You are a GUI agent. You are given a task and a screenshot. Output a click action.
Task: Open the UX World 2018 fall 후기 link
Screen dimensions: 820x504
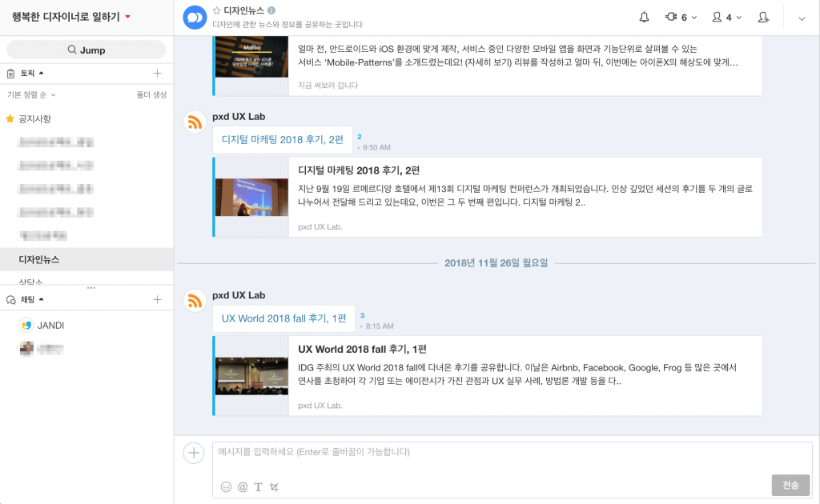coord(283,318)
